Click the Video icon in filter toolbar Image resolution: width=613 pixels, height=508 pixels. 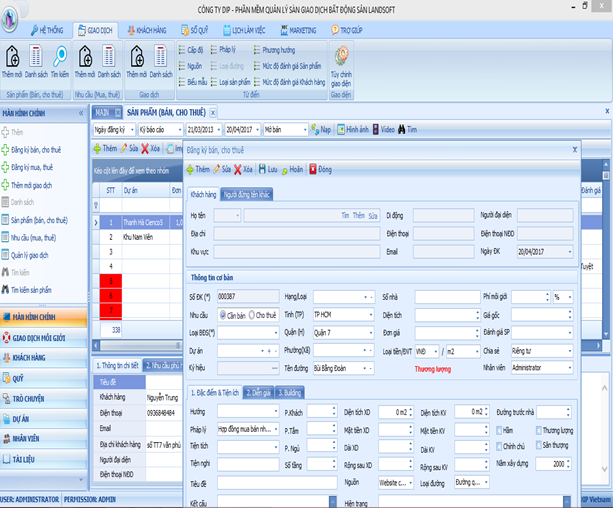pyautogui.click(x=374, y=129)
